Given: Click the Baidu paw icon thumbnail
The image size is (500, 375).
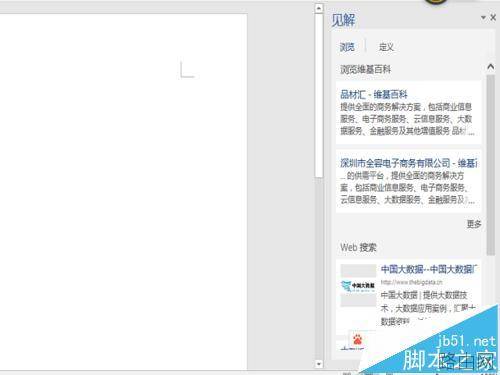Looking at the screenshot, I should pyautogui.click(x=357, y=340).
